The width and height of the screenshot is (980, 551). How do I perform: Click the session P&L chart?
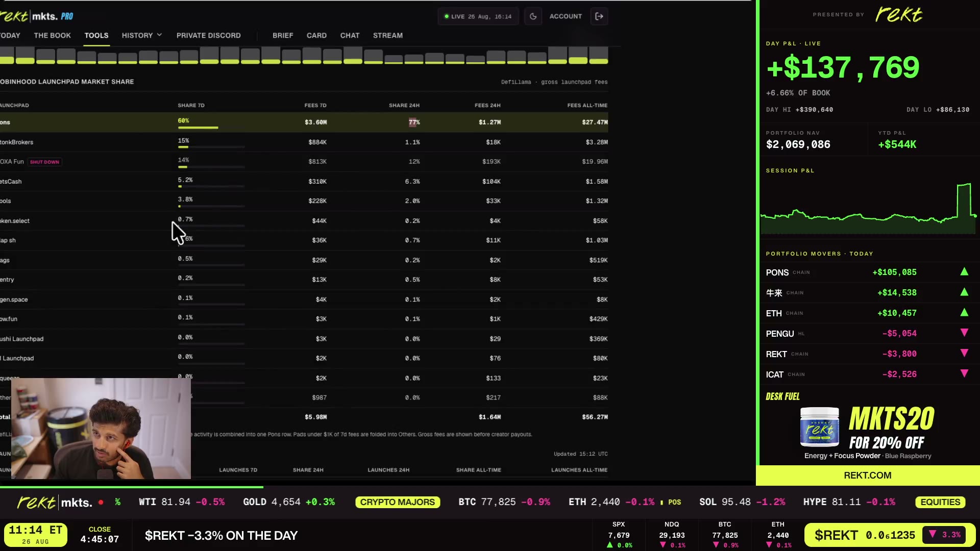868,208
